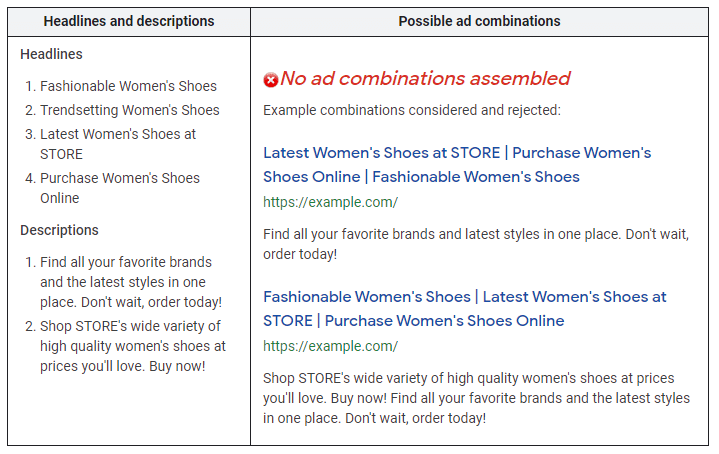Select the Shop STORE's wide variety description in list
The width and height of the screenshot is (719, 454).
coord(132,346)
